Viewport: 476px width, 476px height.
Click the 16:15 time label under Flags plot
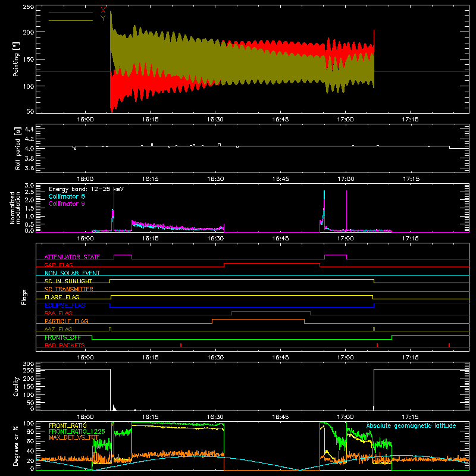(x=151, y=358)
